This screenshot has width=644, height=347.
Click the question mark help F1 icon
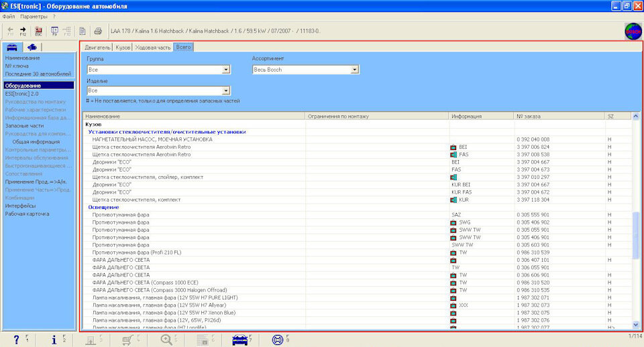[16, 340]
